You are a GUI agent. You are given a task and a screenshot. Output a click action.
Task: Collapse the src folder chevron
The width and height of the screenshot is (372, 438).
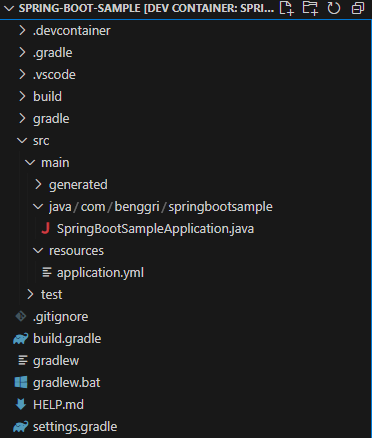22,141
